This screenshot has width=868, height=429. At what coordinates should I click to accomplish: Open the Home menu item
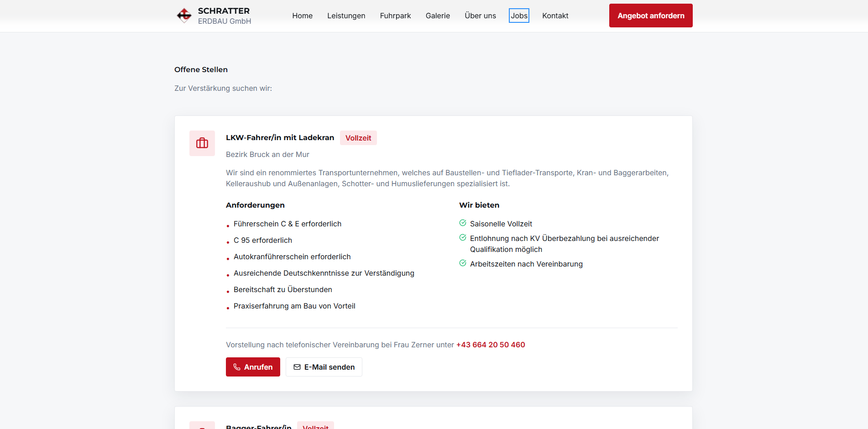(303, 16)
